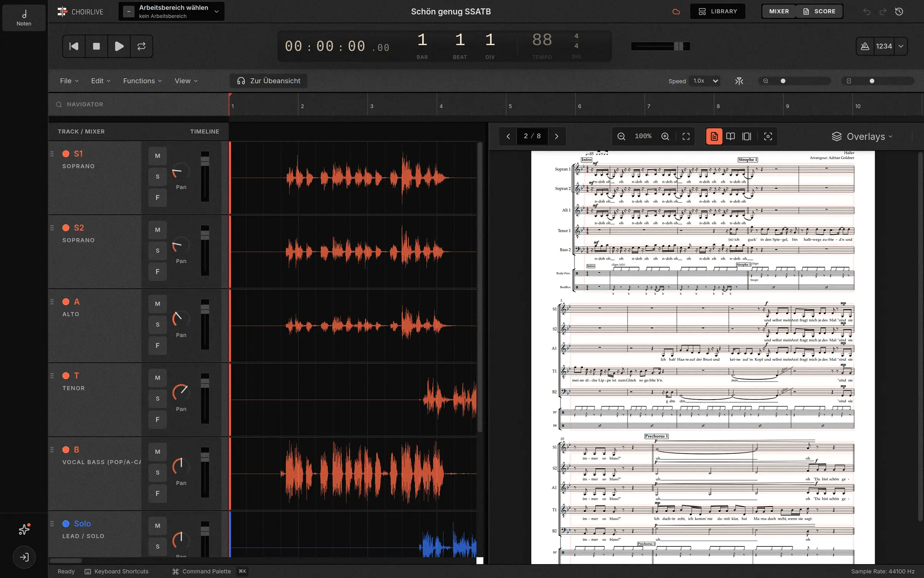The image size is (924, 578).
Task: Click bar 5 marker on the ruler
Action: coord(510,106)
